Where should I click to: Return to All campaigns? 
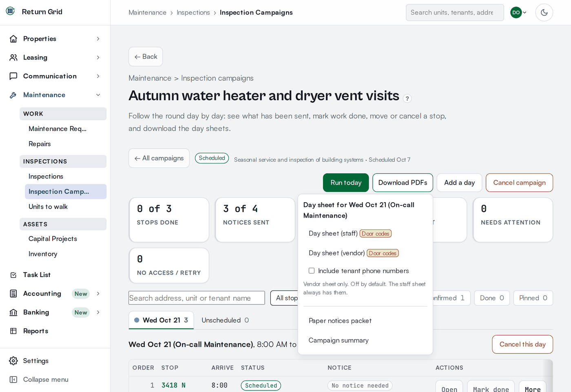pos(159,158)
